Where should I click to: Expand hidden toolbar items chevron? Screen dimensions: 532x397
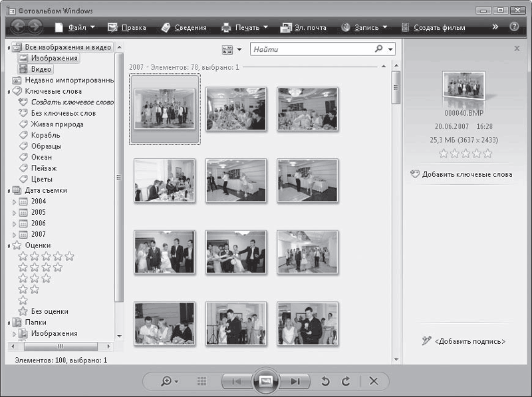(x=495, y=27)
